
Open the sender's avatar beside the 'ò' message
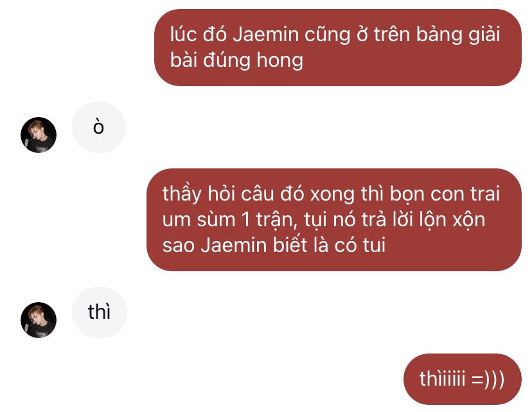pyautogui.click(x=39, y=135)
